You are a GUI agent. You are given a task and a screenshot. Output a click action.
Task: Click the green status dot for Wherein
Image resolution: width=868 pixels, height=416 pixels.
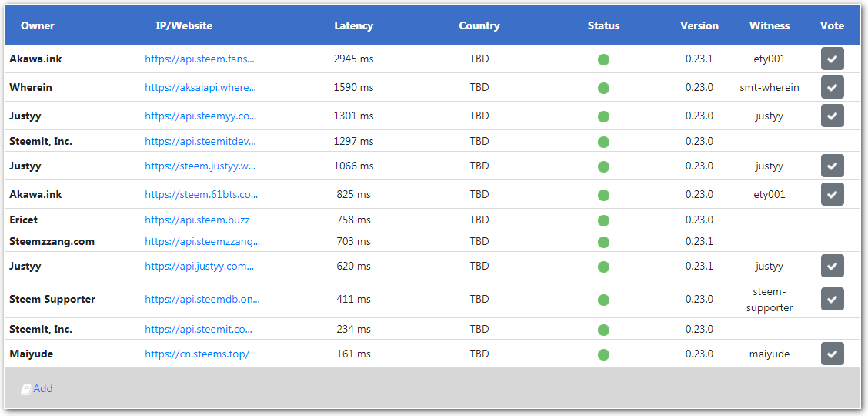pos(603,88)
